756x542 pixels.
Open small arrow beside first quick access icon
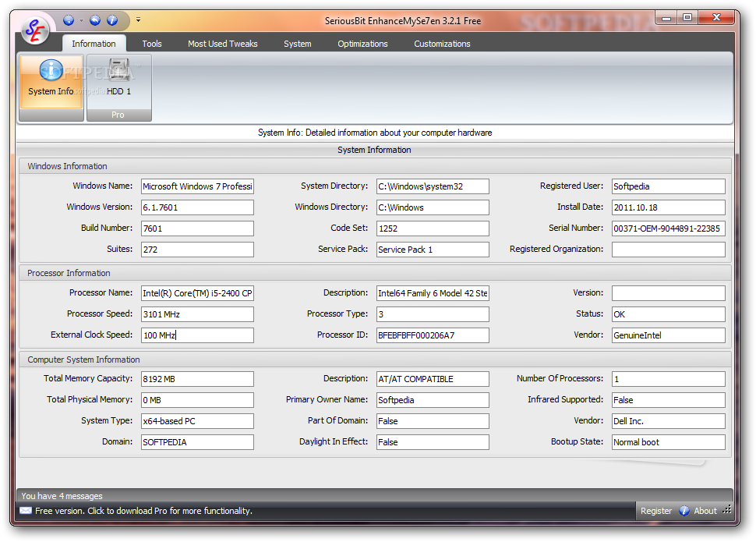click(x=82, y=20)
